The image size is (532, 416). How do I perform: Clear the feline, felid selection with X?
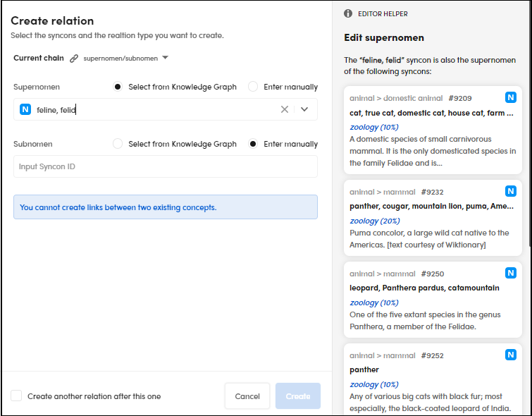285,109
